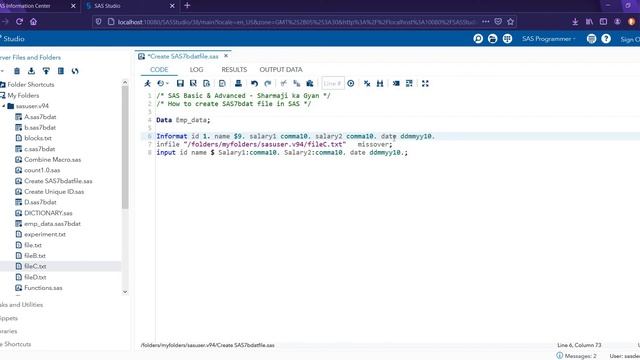Click the More application options icon in header
Screen dimensions: 640x360
[591, 39]
